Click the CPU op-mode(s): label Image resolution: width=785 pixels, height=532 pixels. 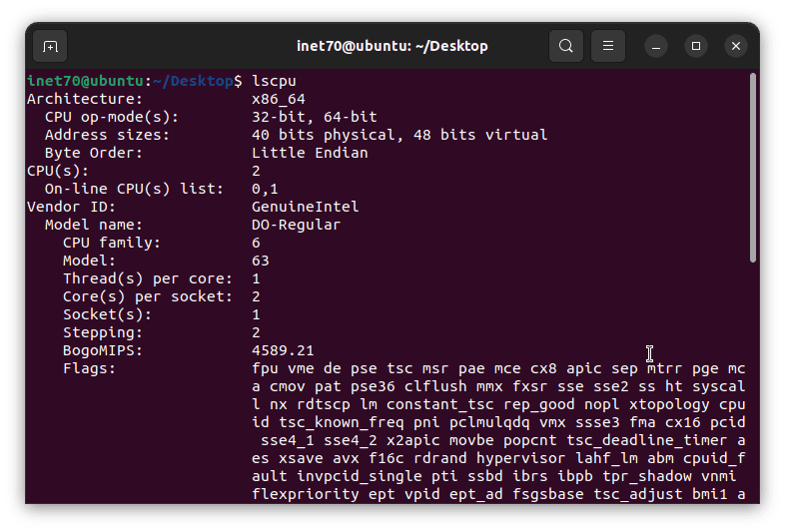coord(112,117)
